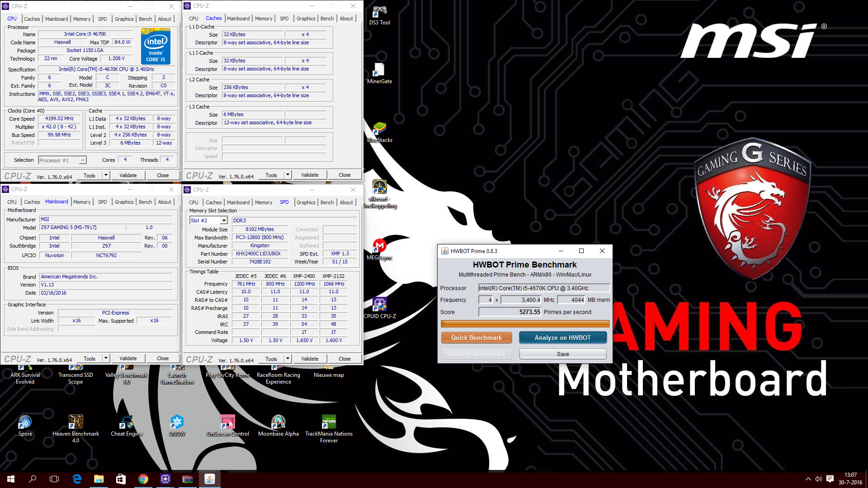Click the HWBOT MB mem 4044 field

point(571,300)
